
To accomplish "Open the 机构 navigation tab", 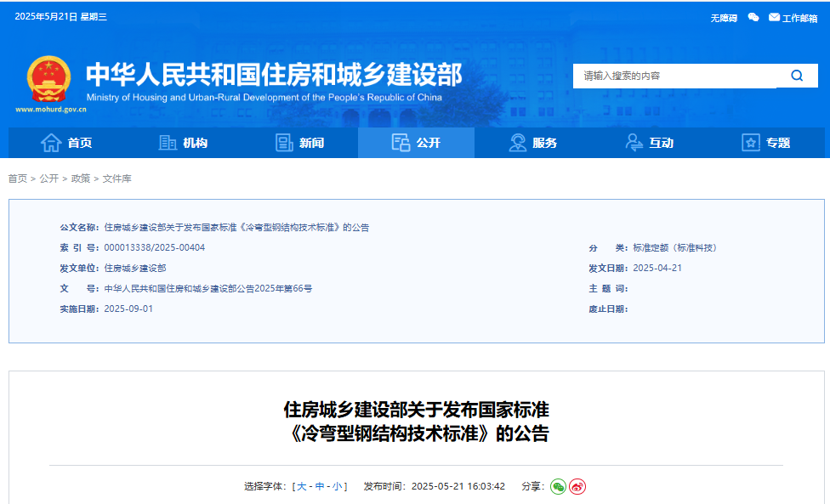I will (183, 143).
